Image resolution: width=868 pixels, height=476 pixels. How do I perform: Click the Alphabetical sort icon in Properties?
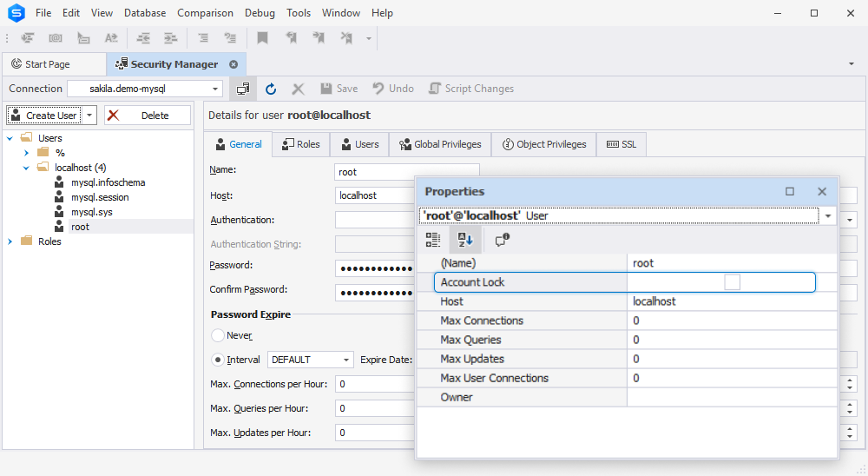pyautogui.click(x=465, y=240)
